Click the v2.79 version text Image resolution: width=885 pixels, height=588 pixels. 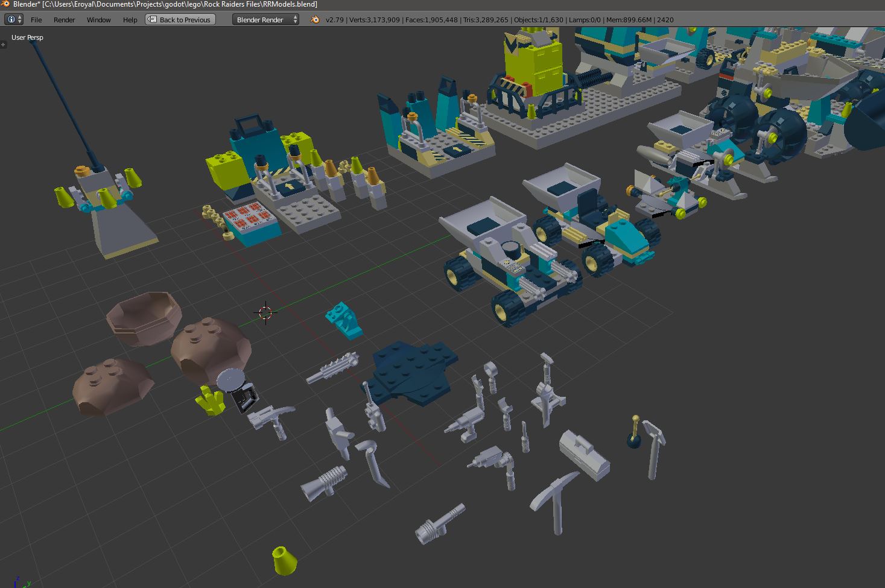(x=334, y=20)
